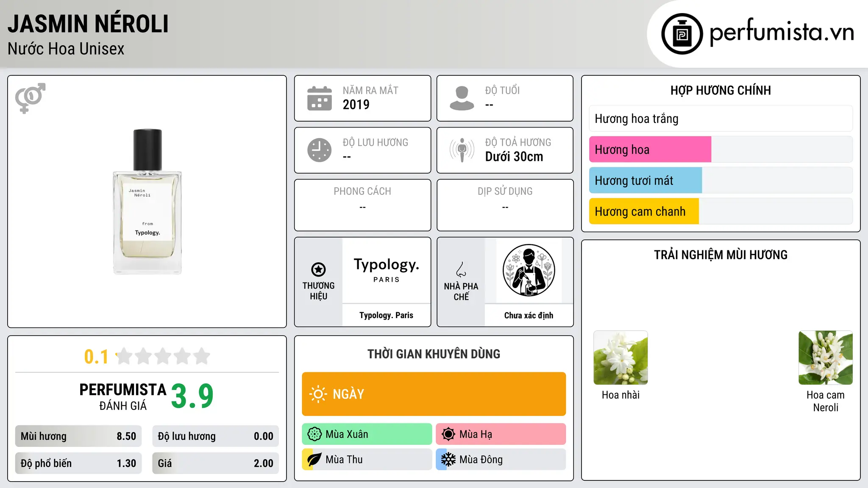This screenshot has width=868, height=488.
Task: Click the yellow 0.1 user rating value
Action: tap(96, 357)
